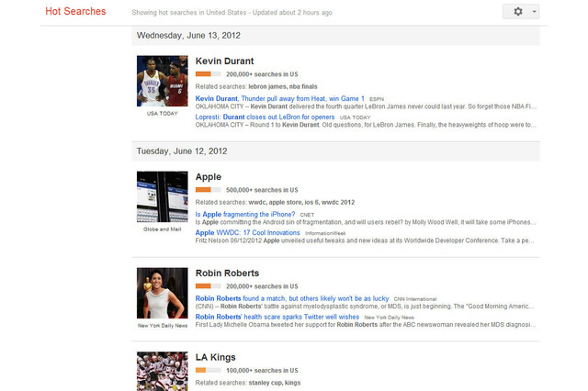The width and height of the screenshot is (588, 391).
Task: Click the LA Kings search volume bar
Action: (x=209, y=371)
